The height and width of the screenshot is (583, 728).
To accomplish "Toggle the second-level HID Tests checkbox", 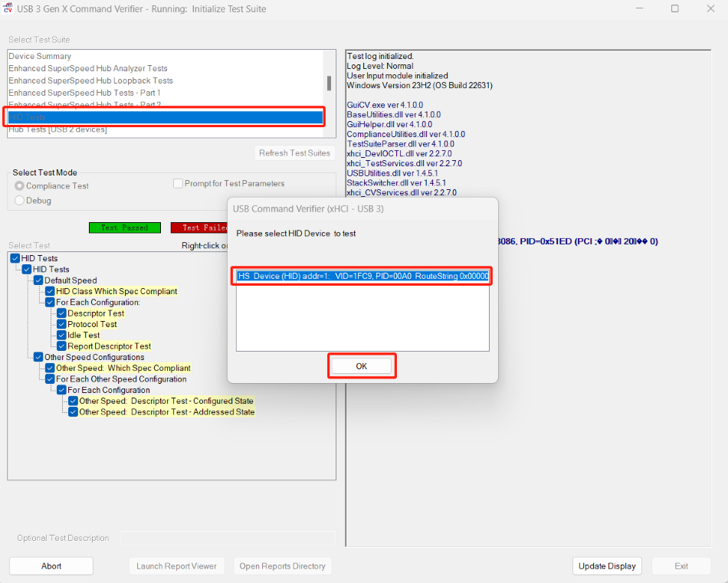I will (x=27, y=269).
